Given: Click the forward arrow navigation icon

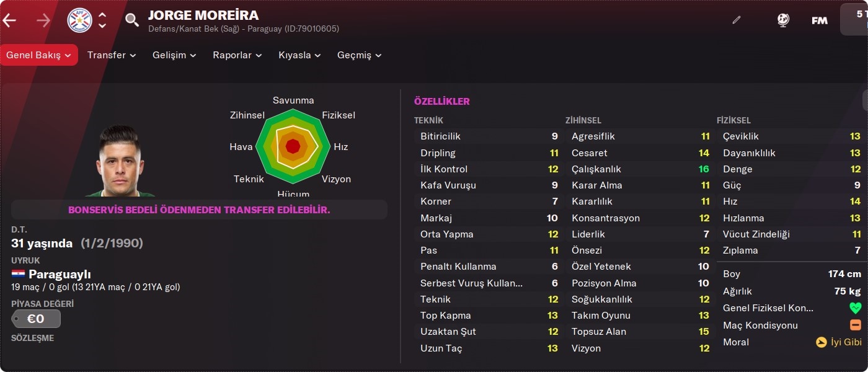Looking at the screenshot, I should pyautogui.click(x=43, y=20).
